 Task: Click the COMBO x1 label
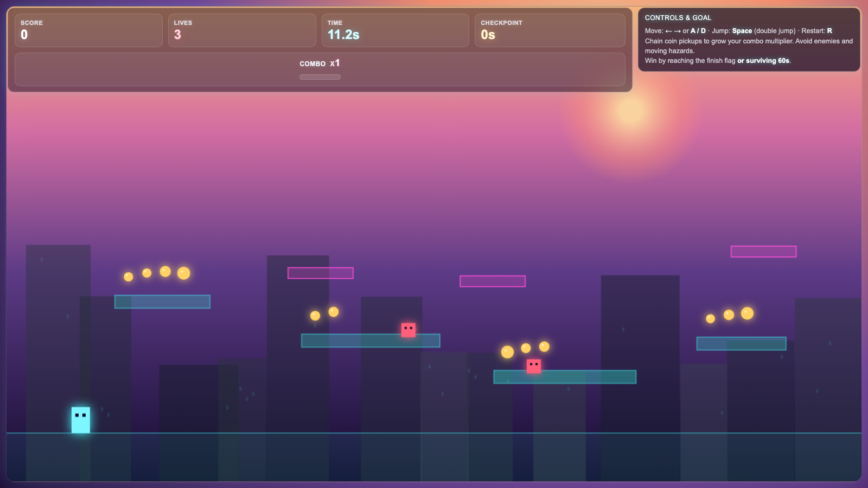click(x=320, y=63)
